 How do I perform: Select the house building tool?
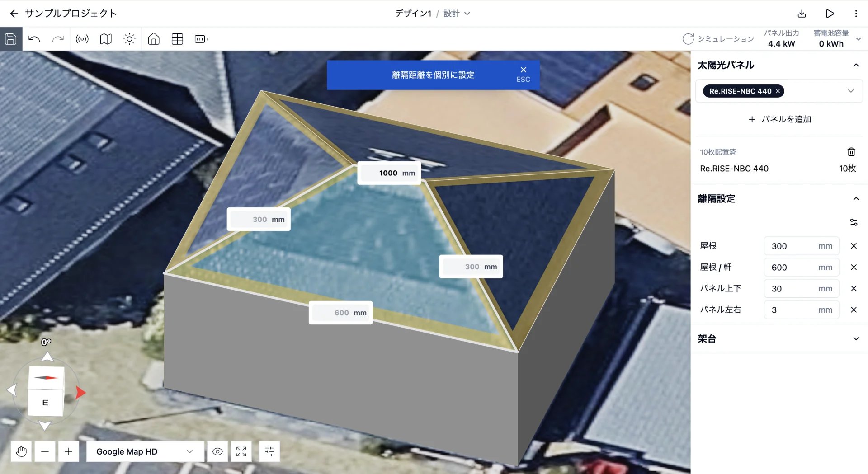click(x=154, y=39)
